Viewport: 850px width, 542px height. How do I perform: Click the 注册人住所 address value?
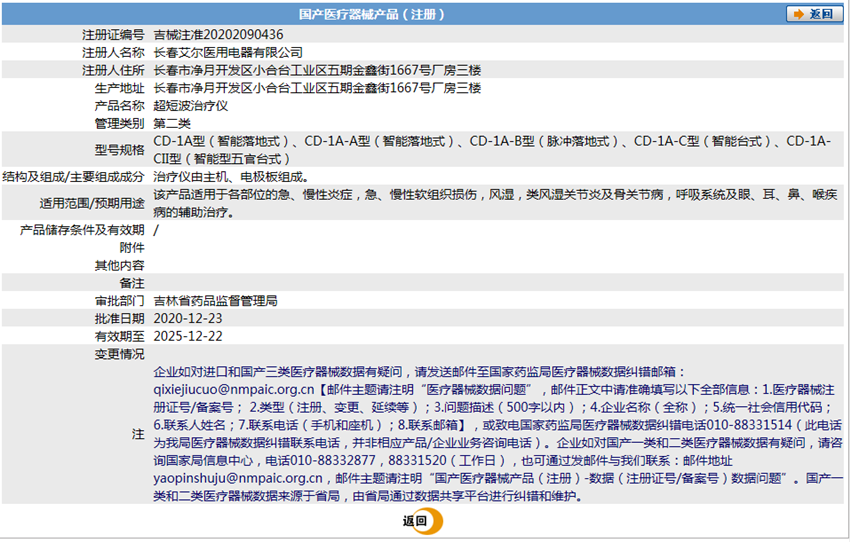(x=317, y=70)
